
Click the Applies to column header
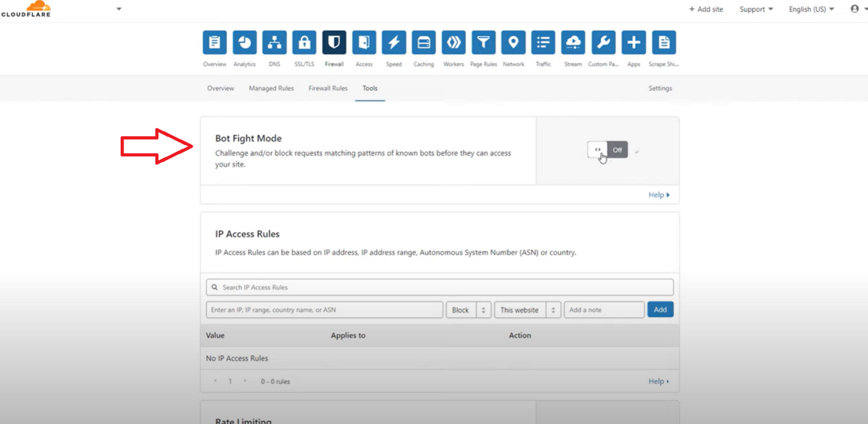pos(348,335)
